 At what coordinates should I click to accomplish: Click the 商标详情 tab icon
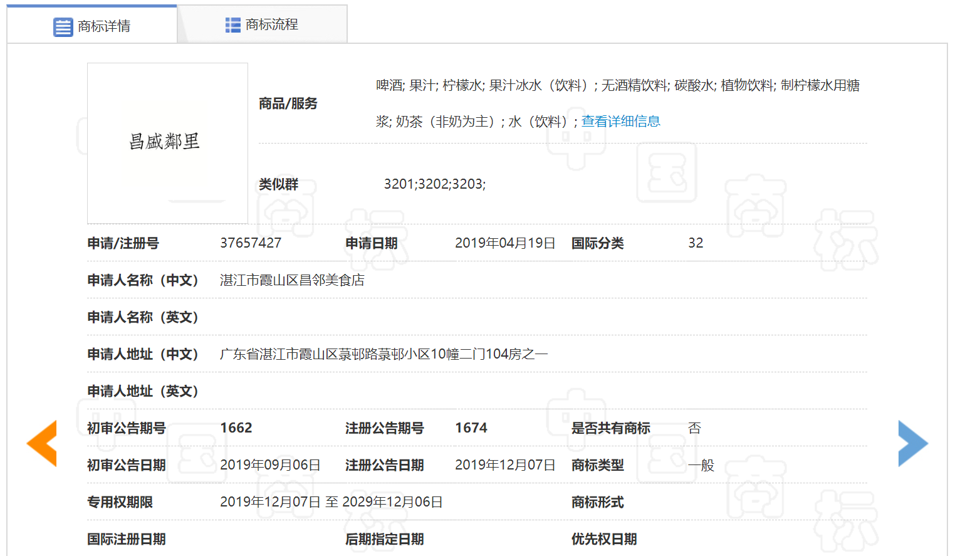coord(63,25)
